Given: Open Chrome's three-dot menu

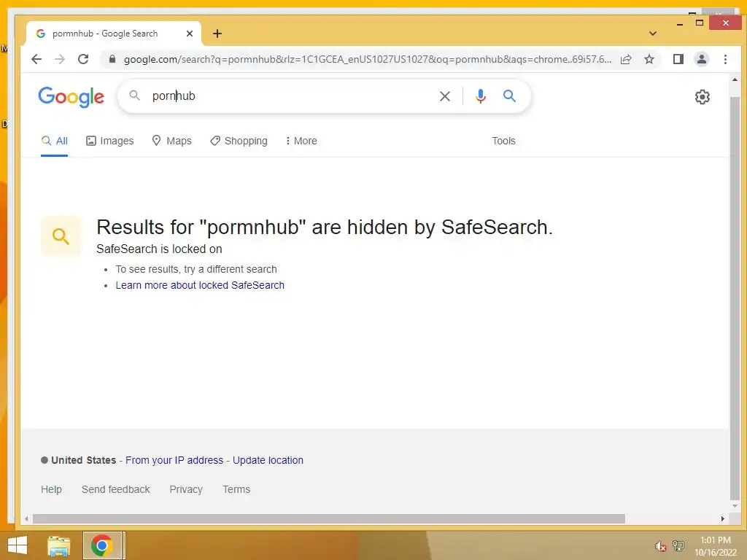Looking at the screenshot, I should [725, 59].
